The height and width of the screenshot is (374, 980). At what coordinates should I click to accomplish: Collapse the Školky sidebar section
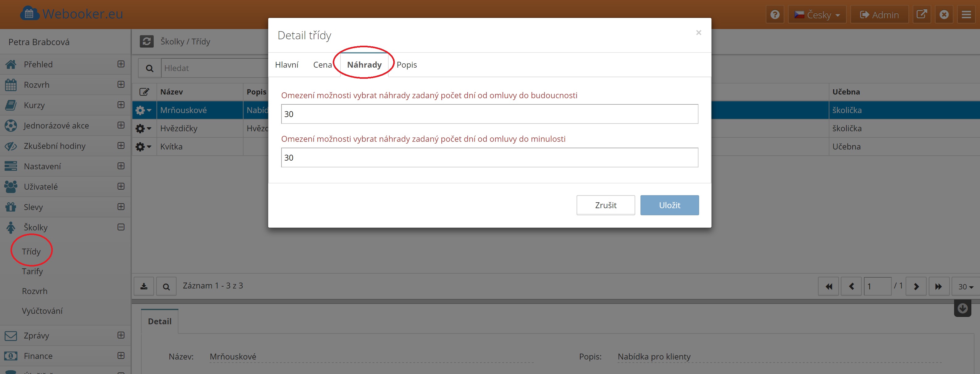121,227
